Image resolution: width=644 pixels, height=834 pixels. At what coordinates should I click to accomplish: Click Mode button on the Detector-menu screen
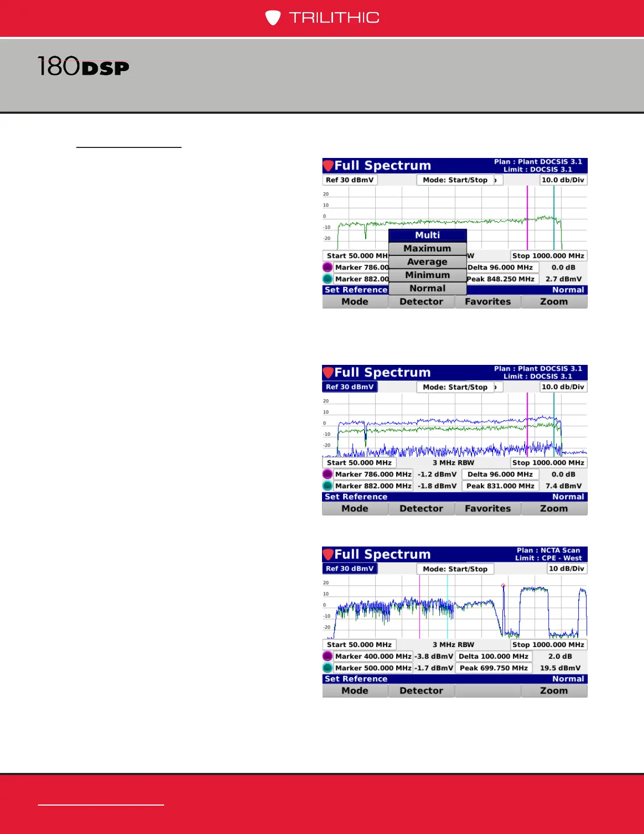coord(355,302)
